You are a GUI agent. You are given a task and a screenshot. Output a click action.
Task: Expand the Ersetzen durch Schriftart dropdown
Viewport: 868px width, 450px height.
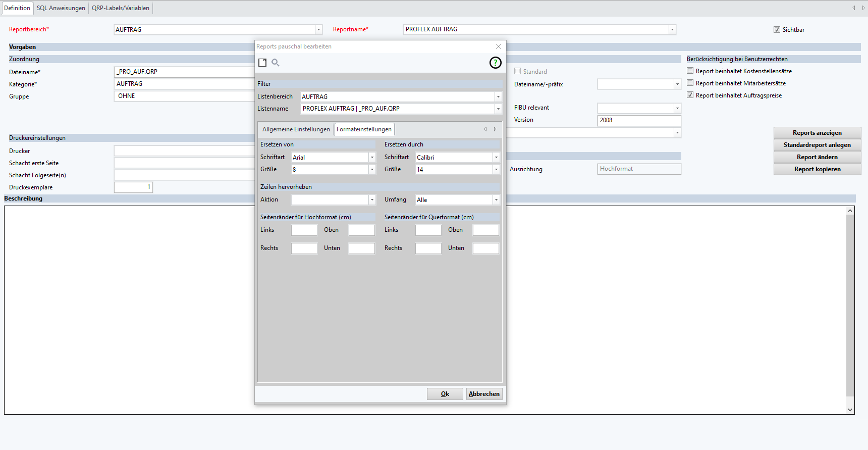(x=496, y=158)
